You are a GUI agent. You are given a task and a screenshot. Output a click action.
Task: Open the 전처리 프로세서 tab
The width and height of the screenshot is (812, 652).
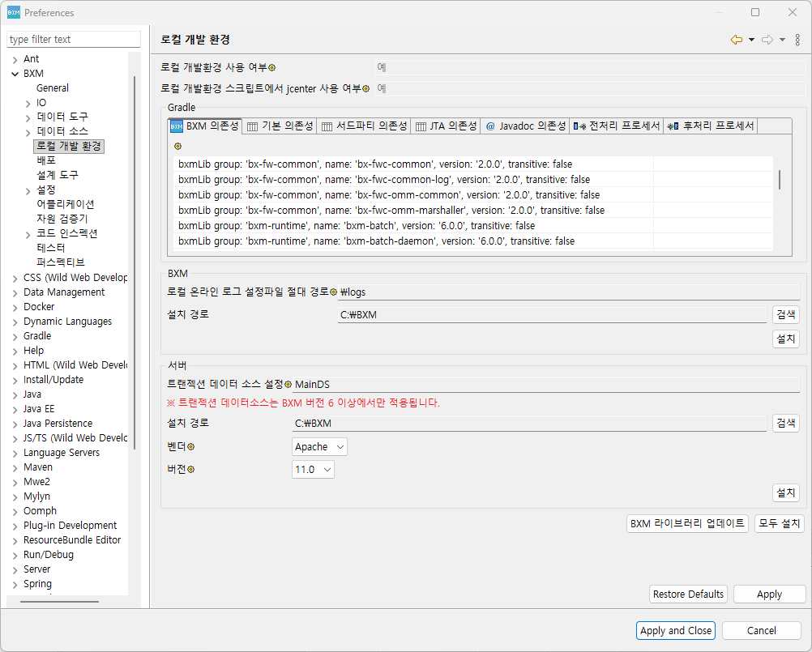tap(617, 126)
